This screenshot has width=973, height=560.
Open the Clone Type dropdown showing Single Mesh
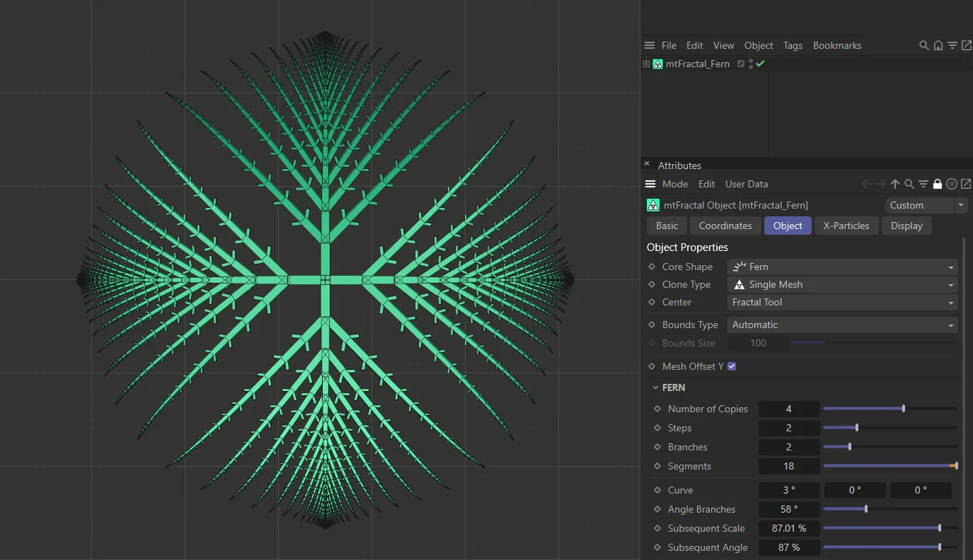[x=842, y=284]
